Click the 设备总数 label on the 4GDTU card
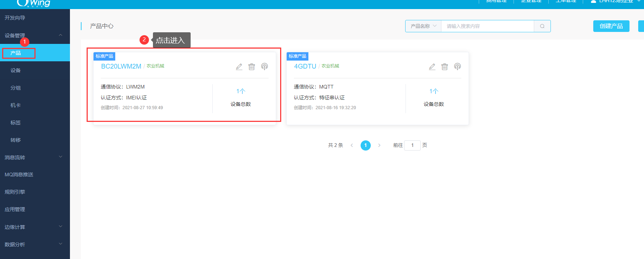This screenshot has height=259, width=644. [x=434, y=104]
